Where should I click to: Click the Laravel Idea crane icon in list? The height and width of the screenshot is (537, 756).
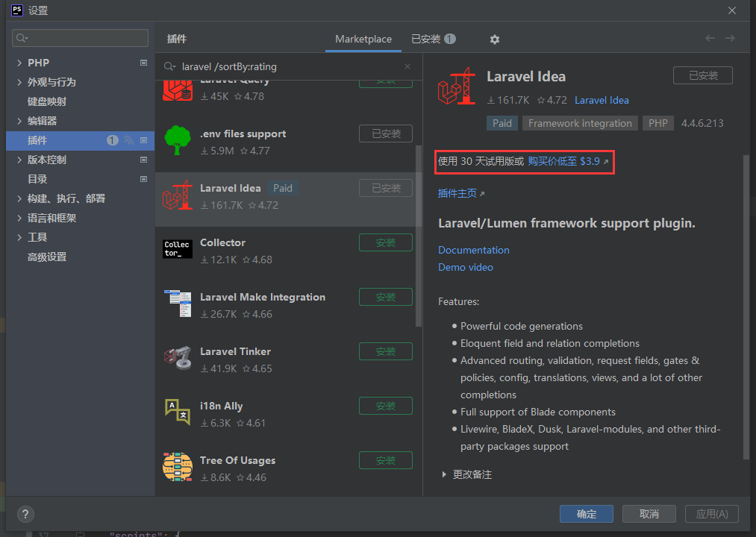178,195
